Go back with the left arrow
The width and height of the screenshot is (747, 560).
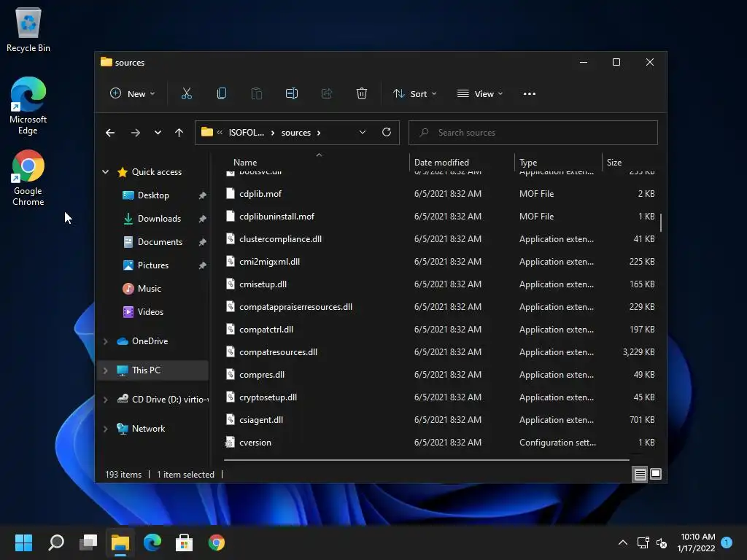(110, 133)
